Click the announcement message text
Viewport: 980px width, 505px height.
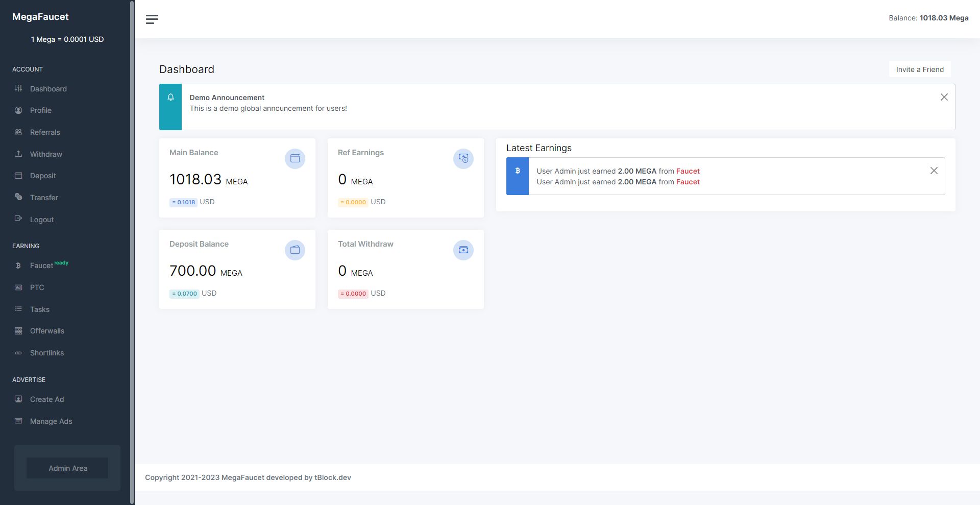(x=268, y=108)
